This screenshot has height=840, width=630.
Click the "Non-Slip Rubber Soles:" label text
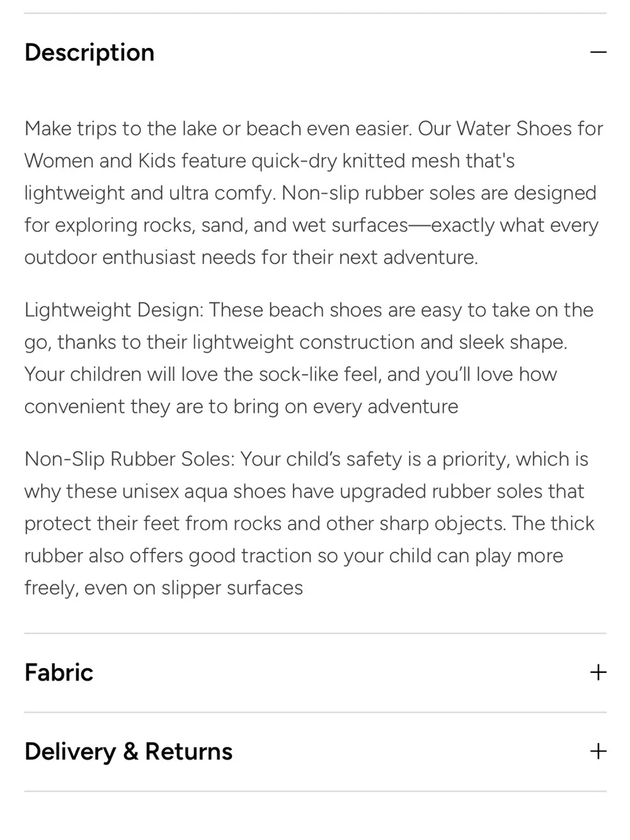129,459
